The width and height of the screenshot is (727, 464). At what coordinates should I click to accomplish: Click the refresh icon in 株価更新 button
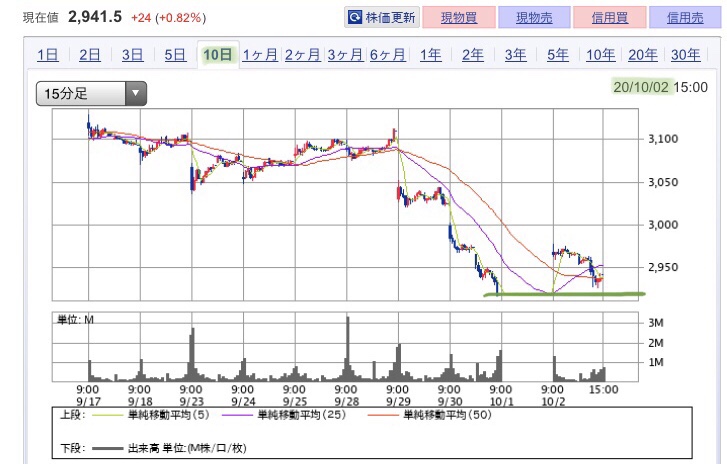[354, 18]
